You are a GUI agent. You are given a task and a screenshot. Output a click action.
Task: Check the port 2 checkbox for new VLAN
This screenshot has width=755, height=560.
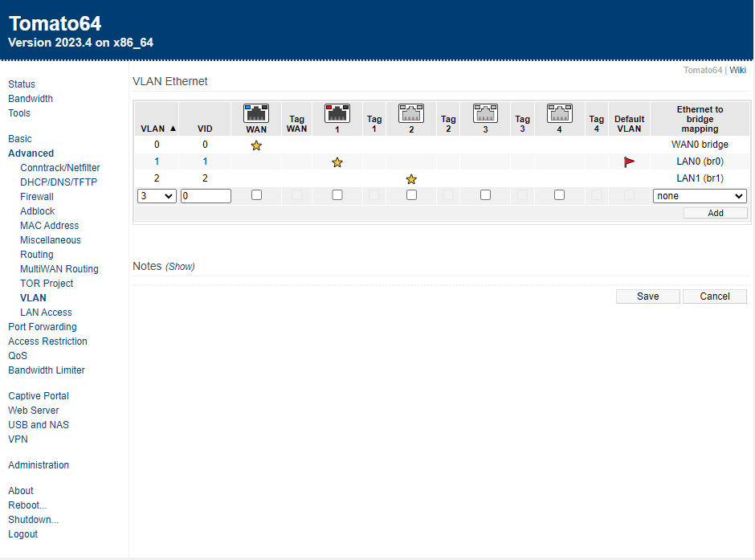click(x=412, y=195)
